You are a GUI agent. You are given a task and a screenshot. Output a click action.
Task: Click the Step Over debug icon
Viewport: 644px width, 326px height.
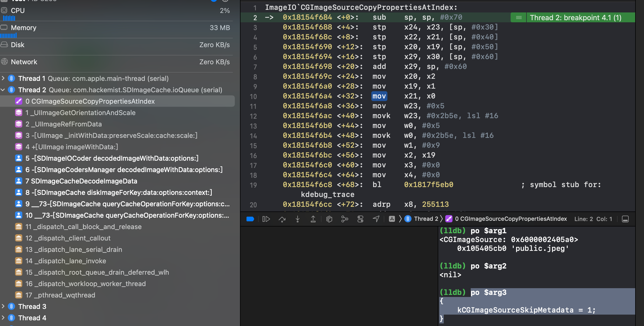pos(282,219)
